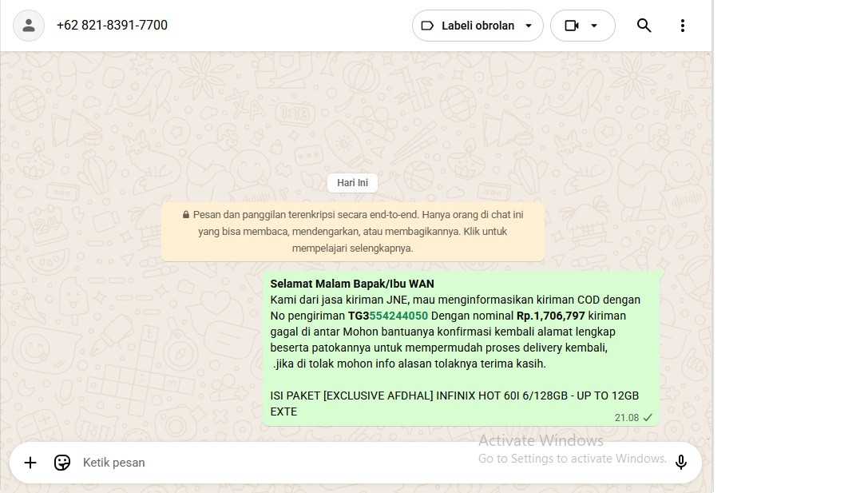Select the Selamat Malam Bapak/Ibu WAN greeting
The image size is (868, 493).
(352, 284)
